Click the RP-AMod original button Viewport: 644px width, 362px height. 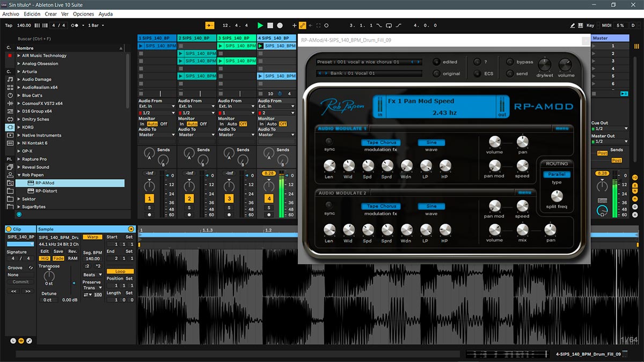pyautogui.click(x=436, y=73)
